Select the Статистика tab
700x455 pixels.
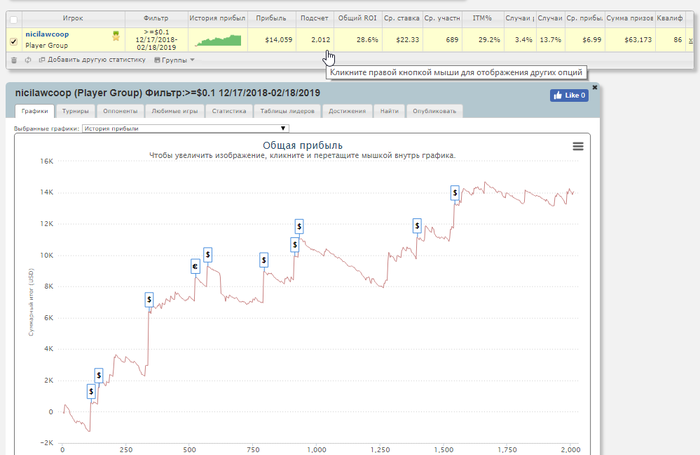click(229, 111)
